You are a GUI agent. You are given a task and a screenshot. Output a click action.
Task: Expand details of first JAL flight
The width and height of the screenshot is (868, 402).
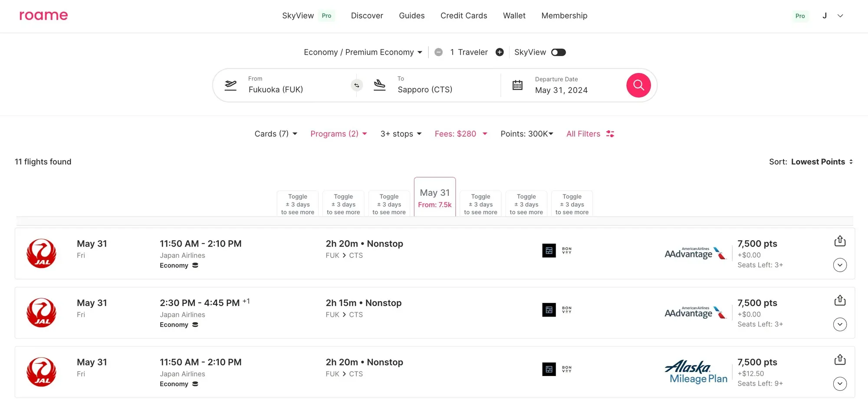(x=840, y=265)
